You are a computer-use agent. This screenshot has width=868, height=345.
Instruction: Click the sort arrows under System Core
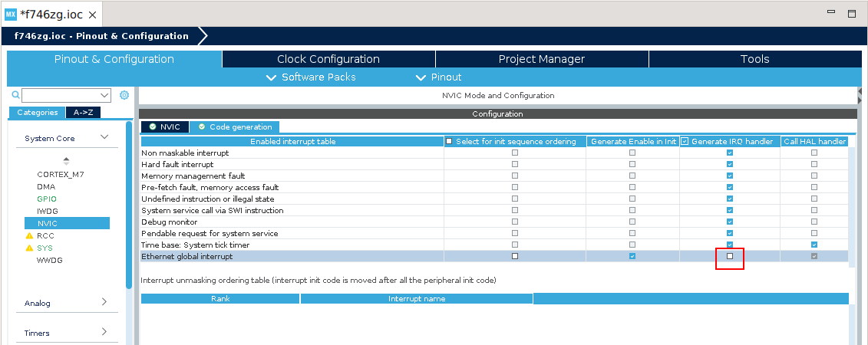pyautogui.click(x=66, y=161)
